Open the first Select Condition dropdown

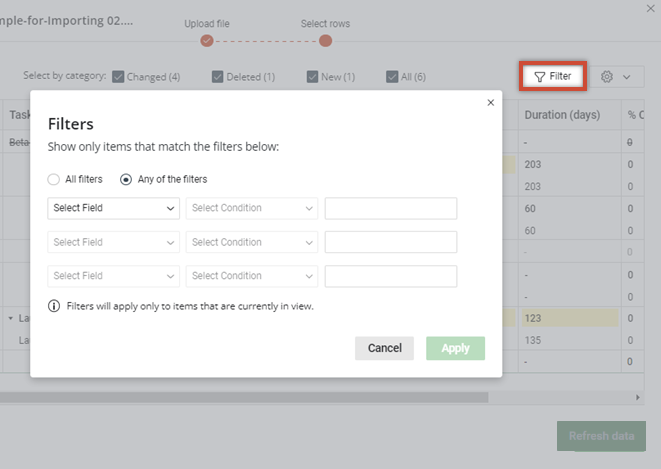pyautogui.click(x=251, y=208)
